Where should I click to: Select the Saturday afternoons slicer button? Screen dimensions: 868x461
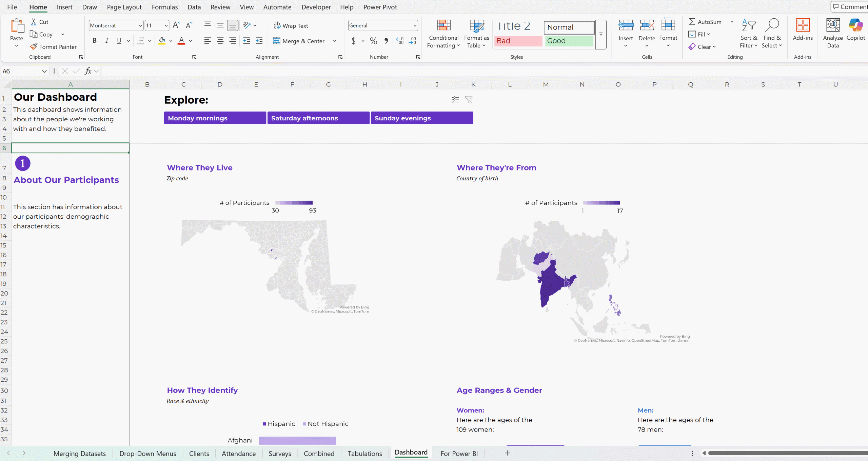point(318,118)
